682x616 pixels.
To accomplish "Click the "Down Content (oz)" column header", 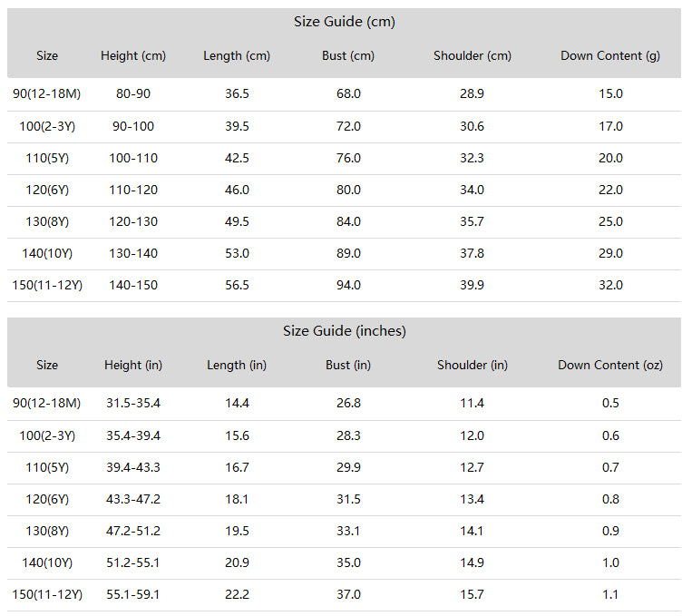I will tap(610, 366).
